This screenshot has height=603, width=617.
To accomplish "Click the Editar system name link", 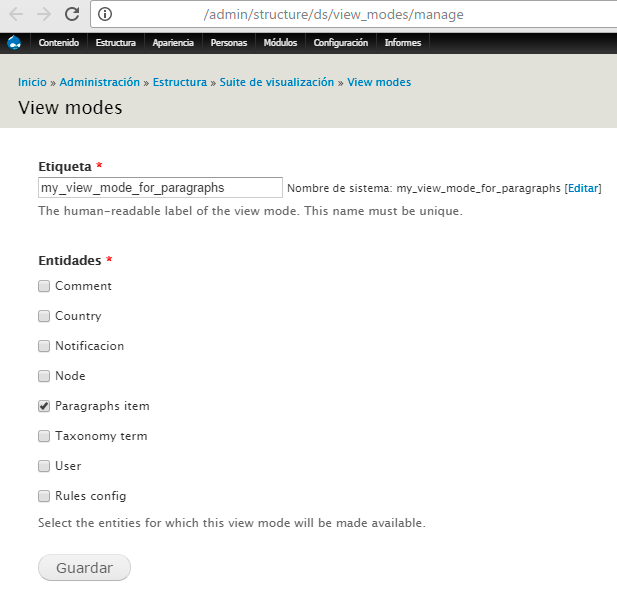I will (x=583, y=188).
